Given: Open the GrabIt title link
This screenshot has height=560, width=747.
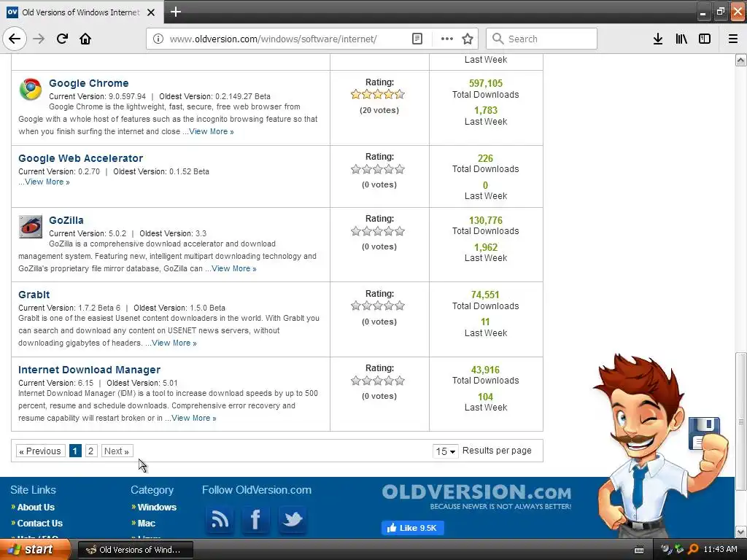Looking at the screenshot, I should coord(34,295).
